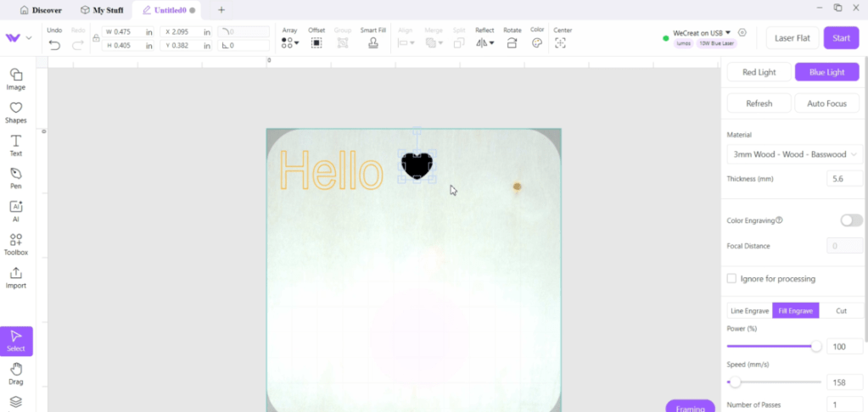
Task: Click the Smart Fill icon
Action: coord(372,42)
